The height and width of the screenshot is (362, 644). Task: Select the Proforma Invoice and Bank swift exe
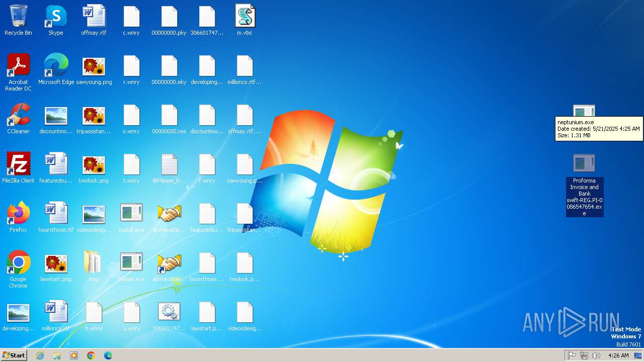584,185
